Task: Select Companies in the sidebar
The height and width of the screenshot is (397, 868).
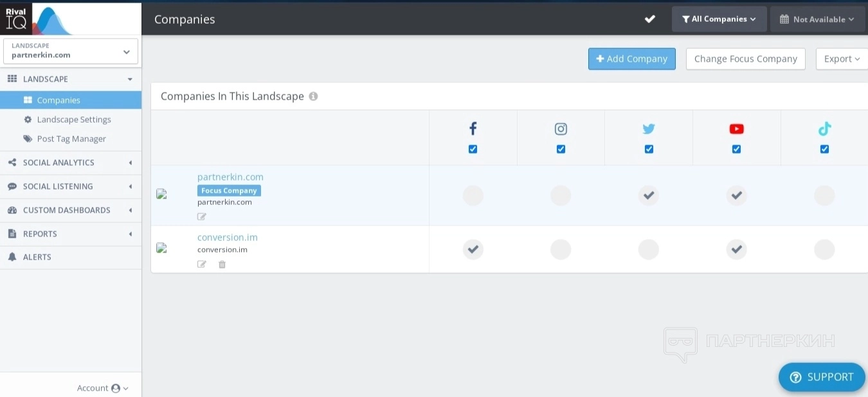Action: click(x=71, y=100)
